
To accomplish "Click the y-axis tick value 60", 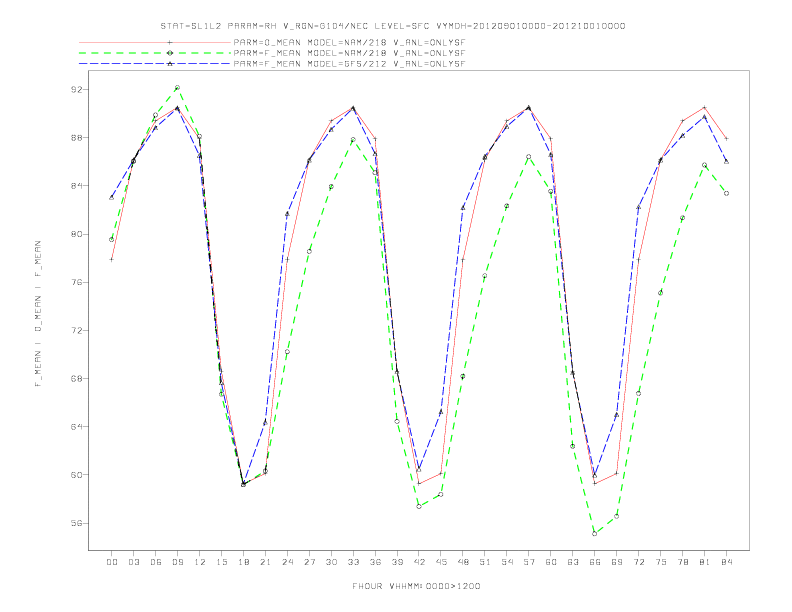I will (77, 475).
